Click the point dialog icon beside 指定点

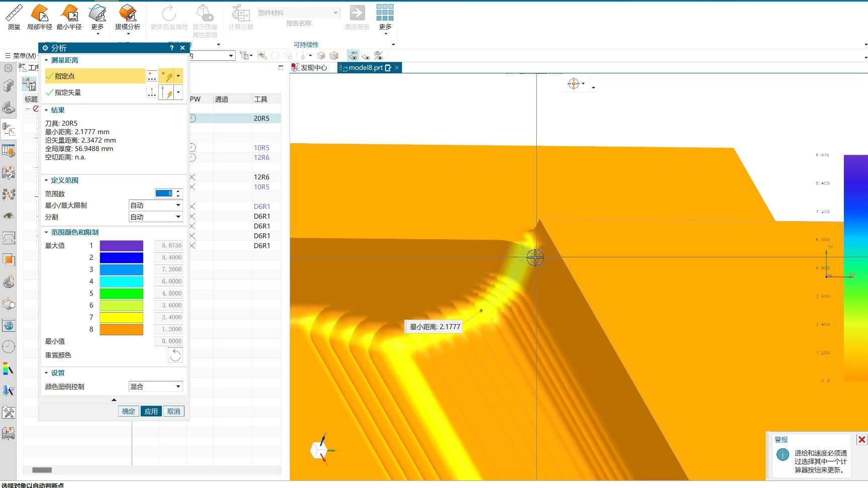point(152,76)
